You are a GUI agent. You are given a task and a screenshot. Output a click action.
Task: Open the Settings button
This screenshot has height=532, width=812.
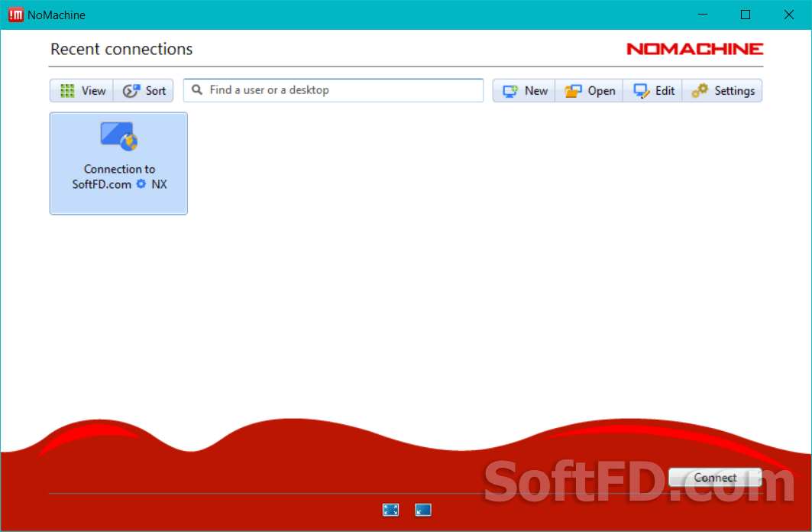pyautogui.click(x=723, y=91)
